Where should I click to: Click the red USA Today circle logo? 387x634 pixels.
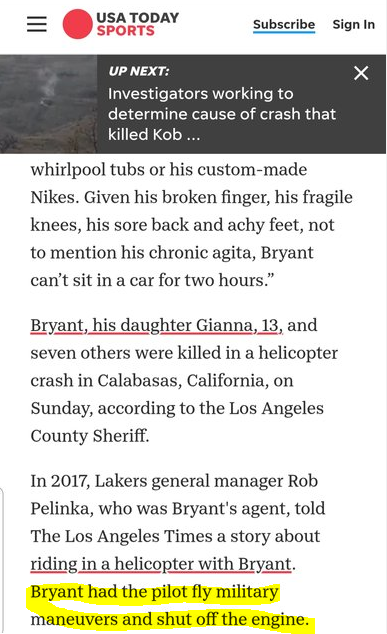[x=77, y=24]
